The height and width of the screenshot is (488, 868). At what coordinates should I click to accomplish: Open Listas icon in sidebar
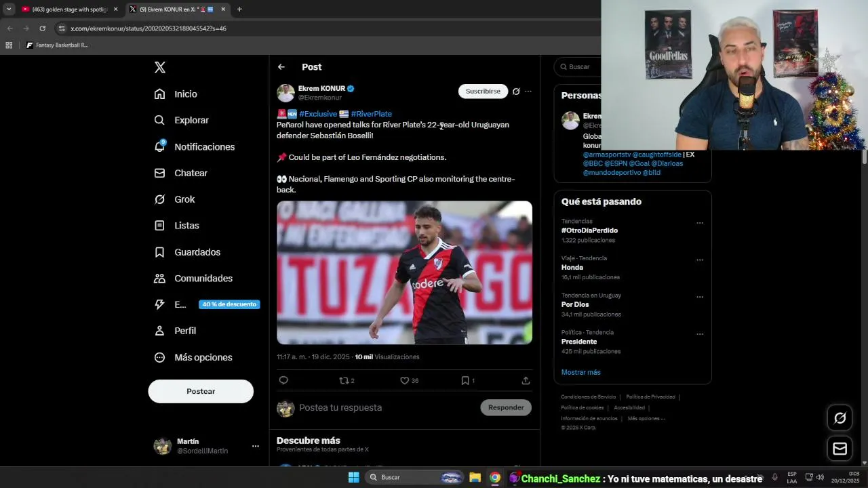[x=159, y=226]
